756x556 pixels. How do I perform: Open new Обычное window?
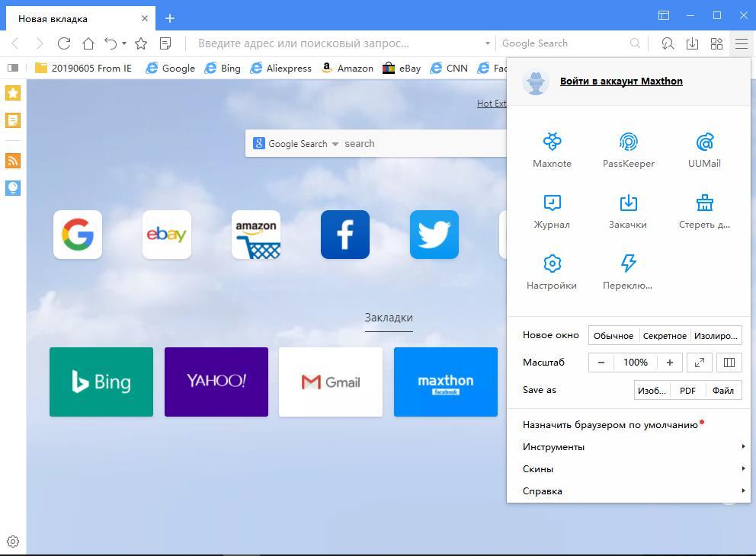coord(613,336)
